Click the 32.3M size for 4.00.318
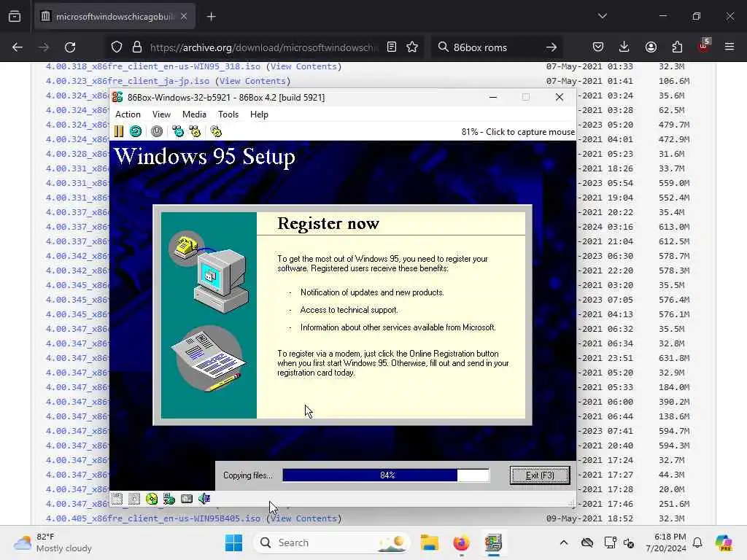The width and height of the screenshot is (747, 560). click(671, 66)
